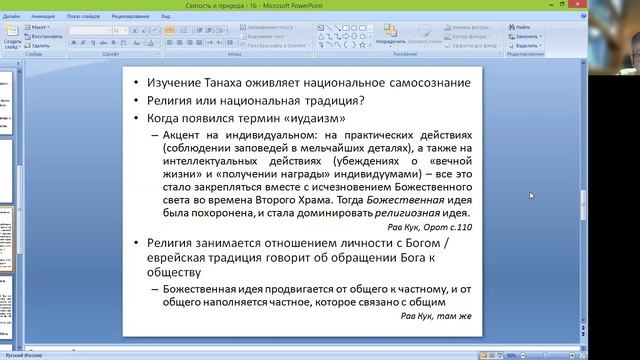Screen dimensions: 640x360
Task: Open the Шрифт font dialog launcher
Action: point(158,54)
